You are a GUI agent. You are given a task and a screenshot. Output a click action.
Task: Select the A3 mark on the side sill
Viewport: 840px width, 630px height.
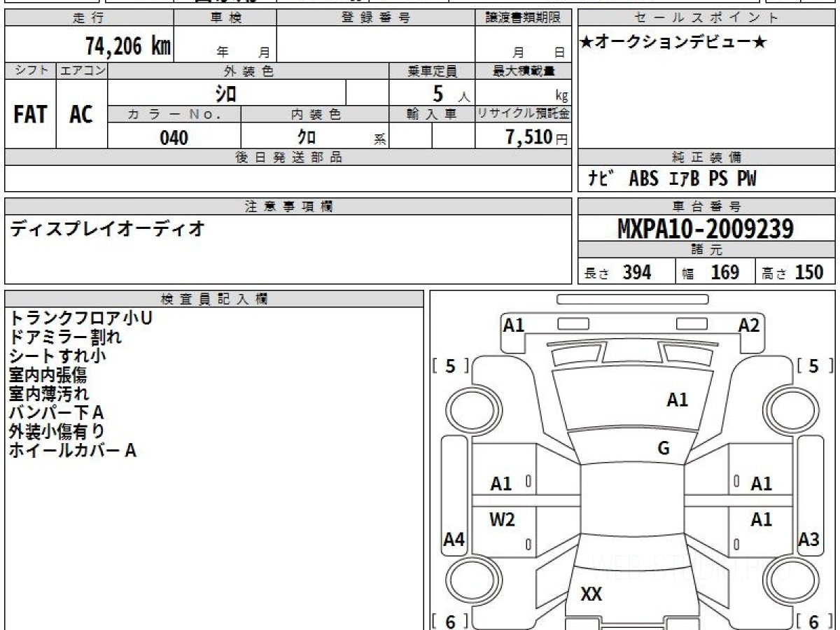808,540
